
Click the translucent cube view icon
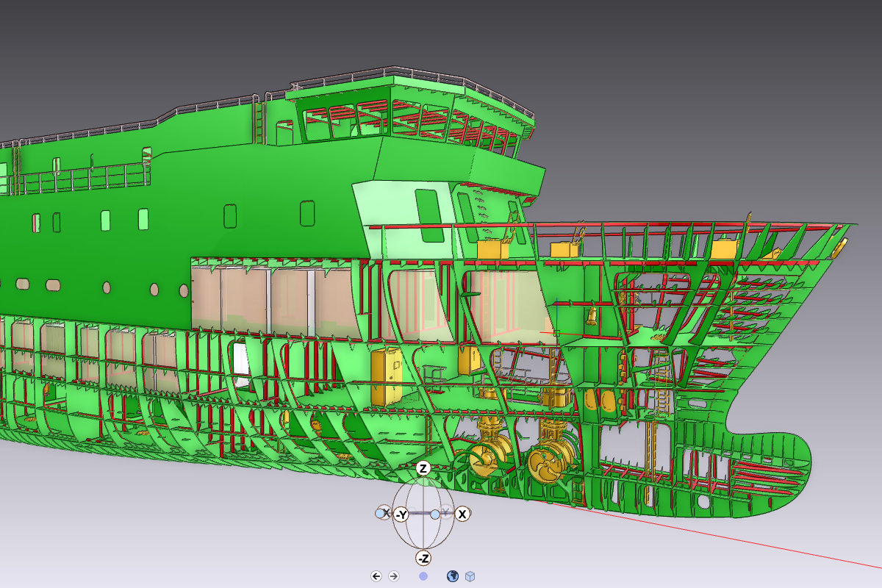click(470, 576)
